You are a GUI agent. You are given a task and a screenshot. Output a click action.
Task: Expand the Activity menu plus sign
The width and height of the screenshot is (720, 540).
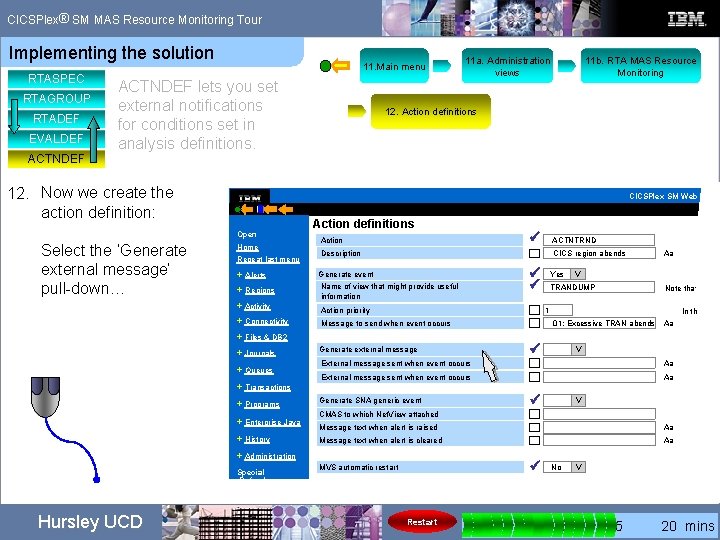point(239,305)
